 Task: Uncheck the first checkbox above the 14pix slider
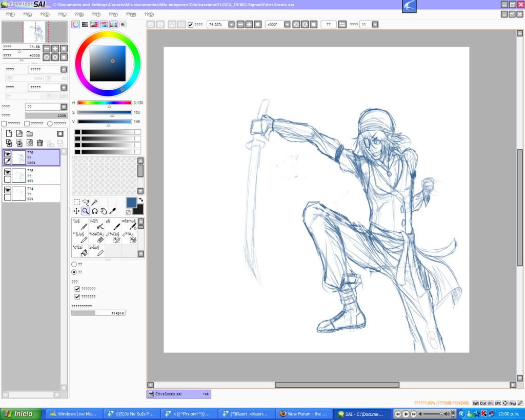pos(77,289)
